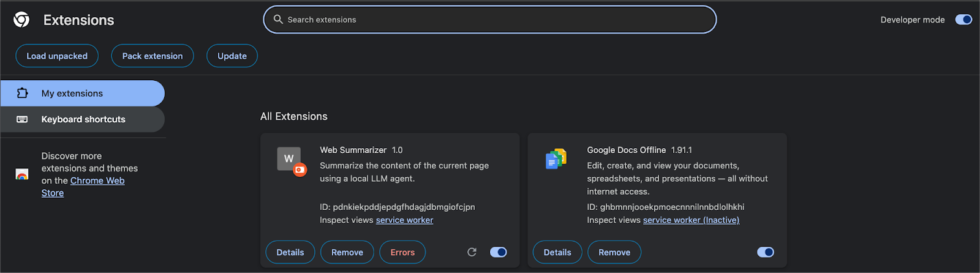The image size is (980, 273).
Task: Click Google Docs Offline name
Action: point(627,150)
